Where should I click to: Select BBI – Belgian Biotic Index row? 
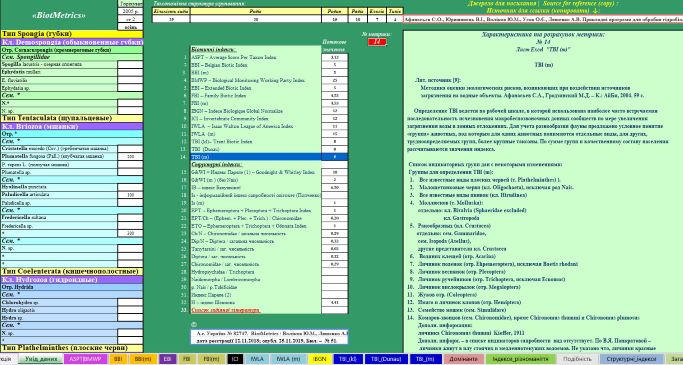pos(256,65)
